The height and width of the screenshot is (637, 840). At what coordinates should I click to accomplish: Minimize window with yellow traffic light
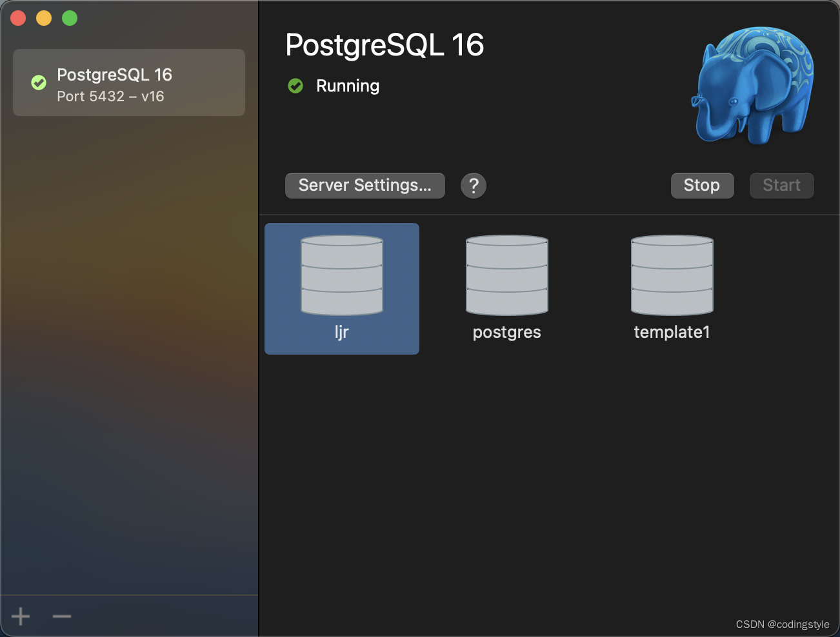point(44,18)
